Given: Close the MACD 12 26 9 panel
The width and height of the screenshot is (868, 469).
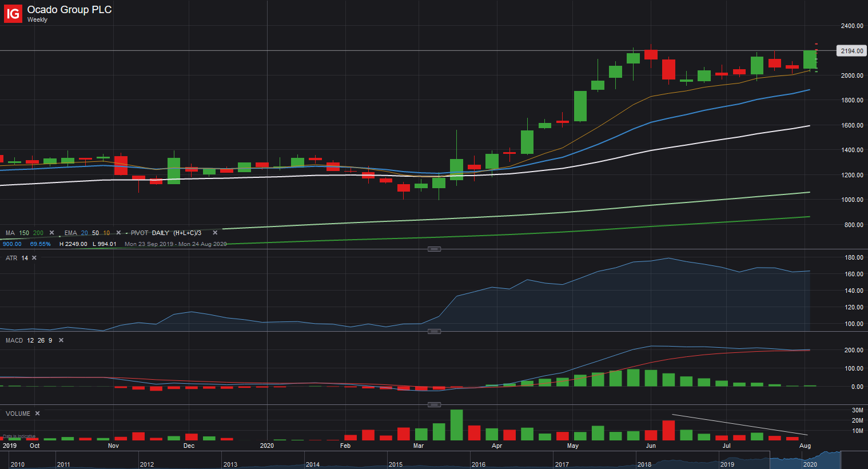Looking at the screenshot, I should (x=61, y=340).
